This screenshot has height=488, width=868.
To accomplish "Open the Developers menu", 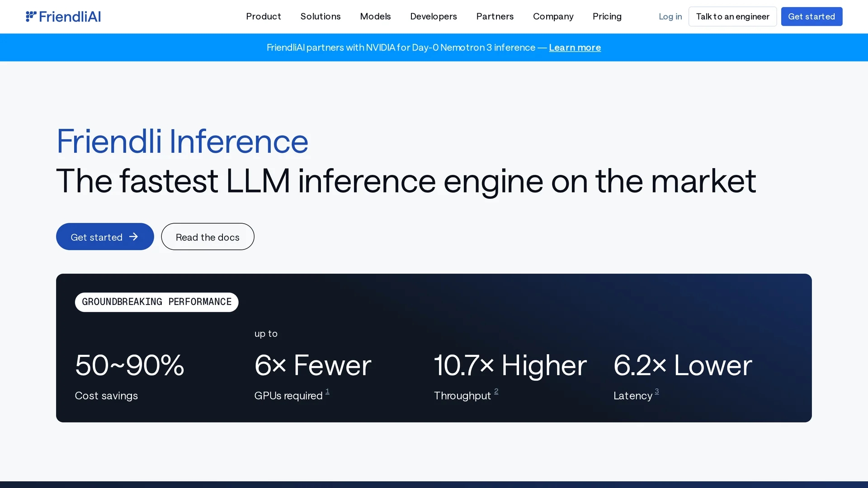I will click(x=434, y=17).
